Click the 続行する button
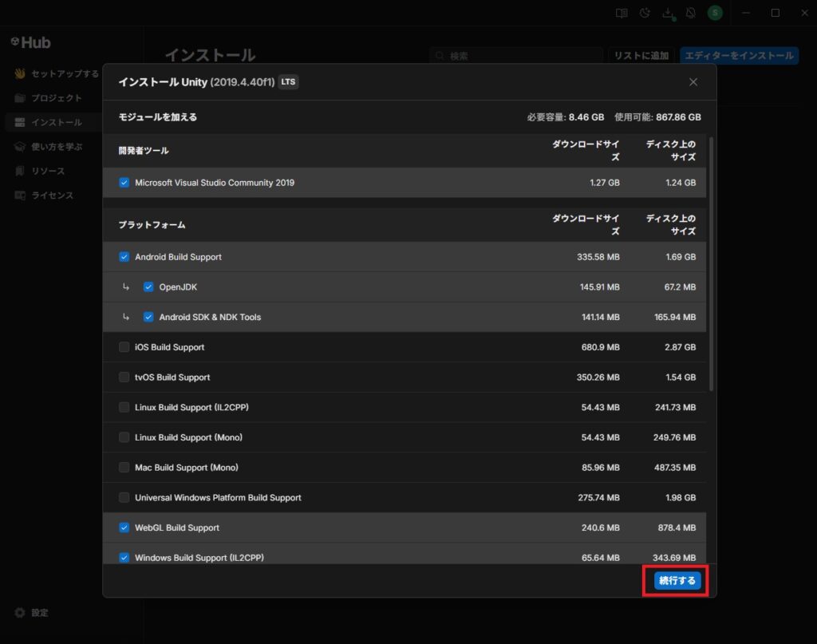The height and width of the screenshot is (644, 817). click(677, 580)
